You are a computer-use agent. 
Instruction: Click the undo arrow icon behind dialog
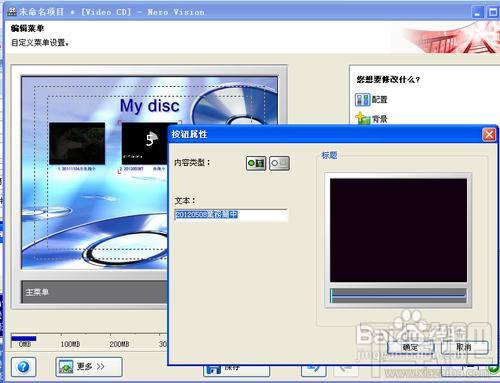[x=313, y=371]
